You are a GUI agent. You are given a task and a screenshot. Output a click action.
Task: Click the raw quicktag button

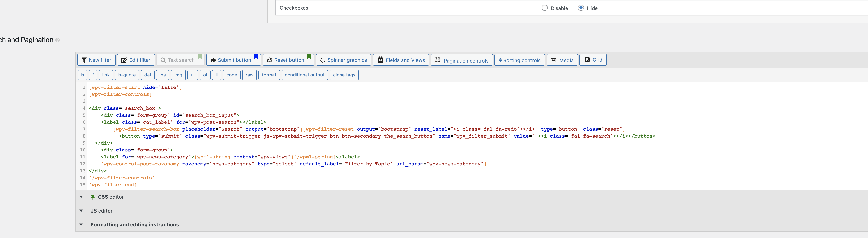[x=250, y=75]
